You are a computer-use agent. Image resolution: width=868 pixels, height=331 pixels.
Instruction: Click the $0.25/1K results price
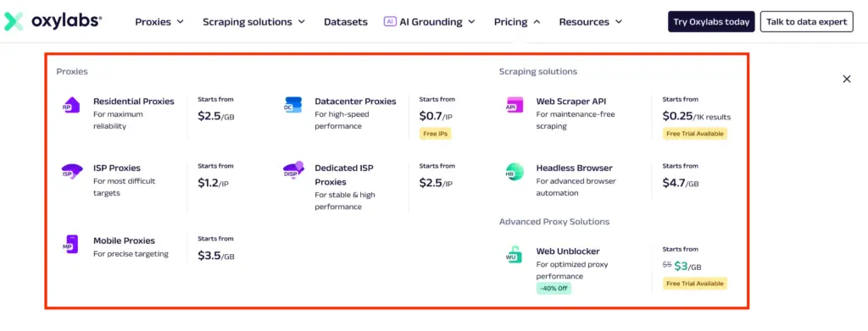click(697, 116)
